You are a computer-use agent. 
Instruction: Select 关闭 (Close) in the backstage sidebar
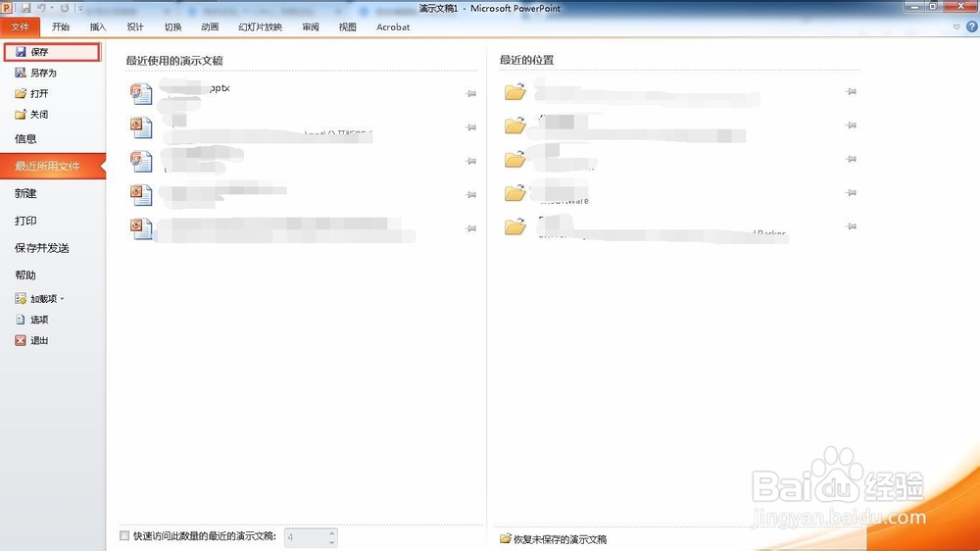(x=32, y=115)
